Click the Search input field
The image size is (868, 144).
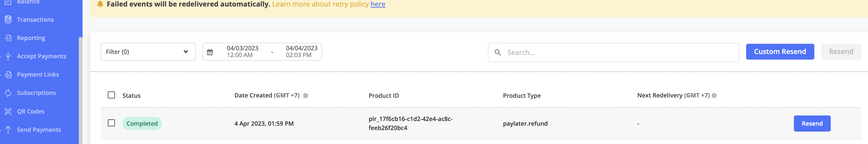pos(613,53)
